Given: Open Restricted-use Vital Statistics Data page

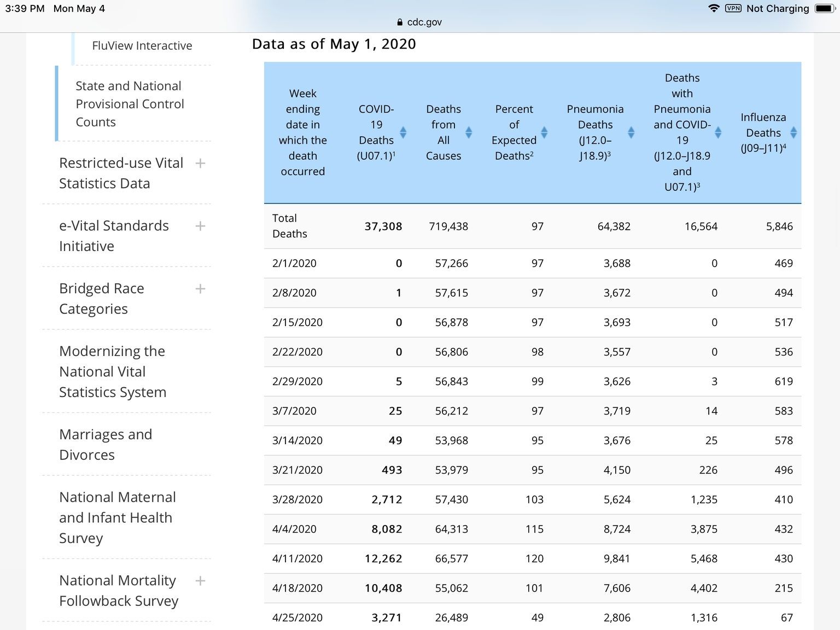Looking at the screenshot, I should tap(121, 173).
